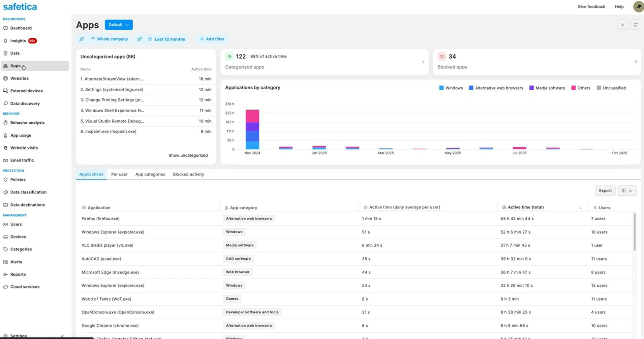
Task: Pin the Whole company filter
Action: pos(82,39)
